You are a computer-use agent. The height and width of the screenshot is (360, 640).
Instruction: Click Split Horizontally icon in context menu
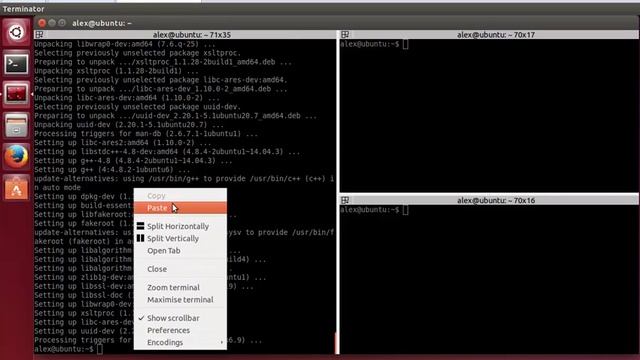point(140,226)
